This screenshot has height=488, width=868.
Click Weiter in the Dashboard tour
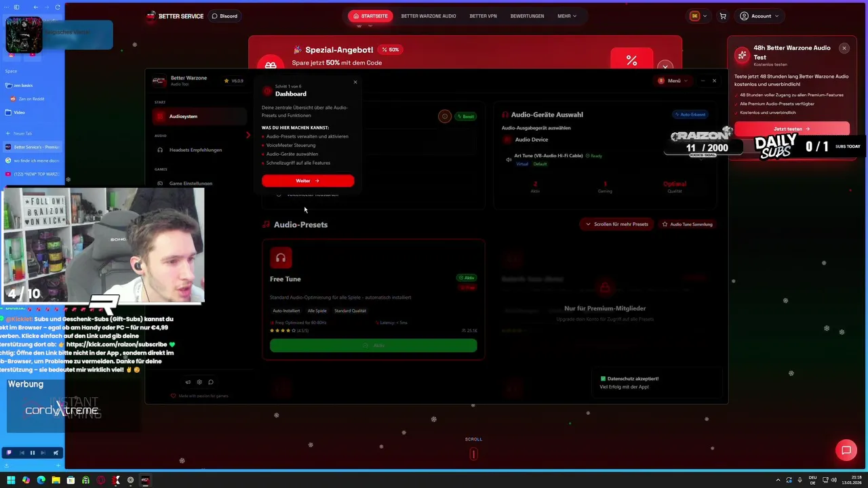click(x=308, y=181)
